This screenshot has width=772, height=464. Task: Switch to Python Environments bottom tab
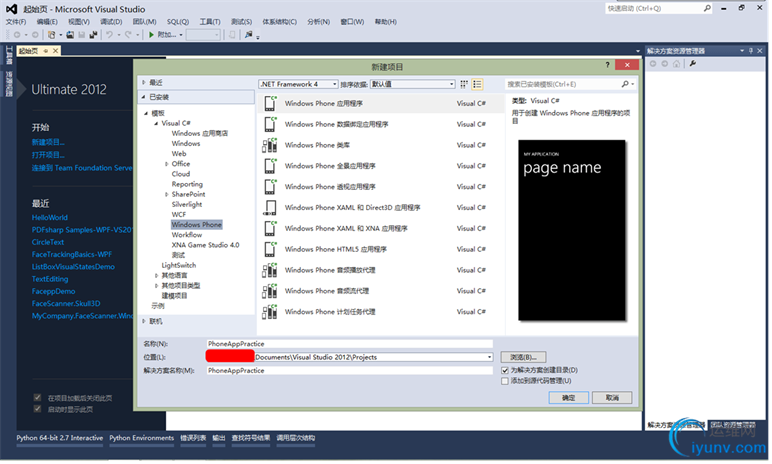click(142, 439)
